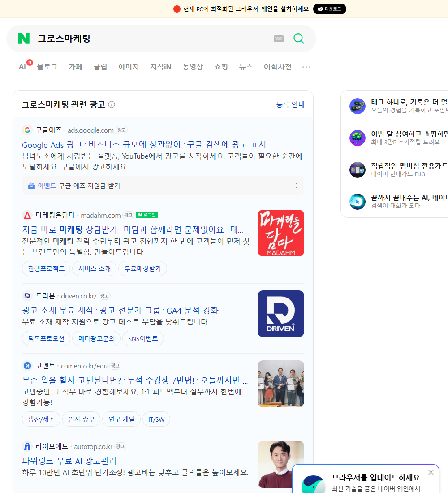Click the madahm.com URL text
Screen dimensions: 448x493
101,216
